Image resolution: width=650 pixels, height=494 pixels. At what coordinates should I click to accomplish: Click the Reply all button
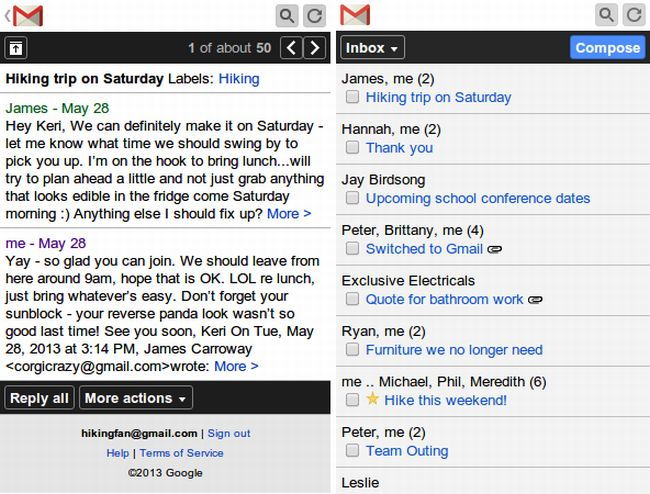pos(39,398)
